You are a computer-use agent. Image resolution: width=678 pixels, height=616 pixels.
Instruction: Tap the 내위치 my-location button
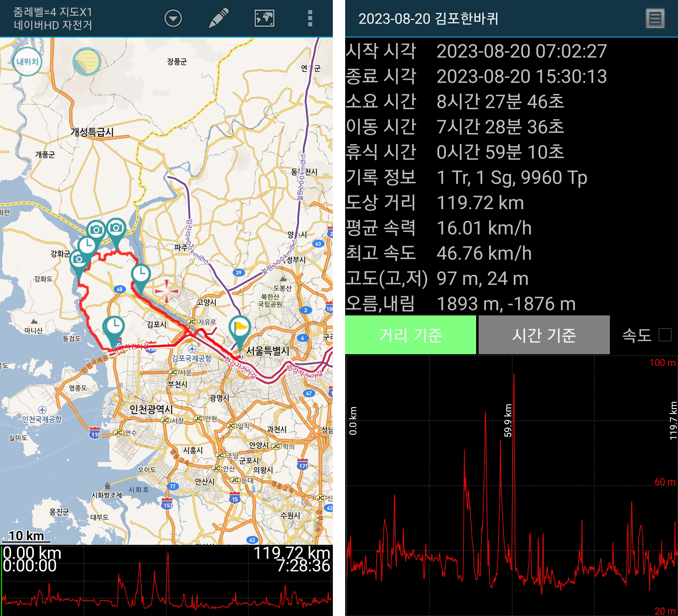pyautogui.click(x=27, y=62)
